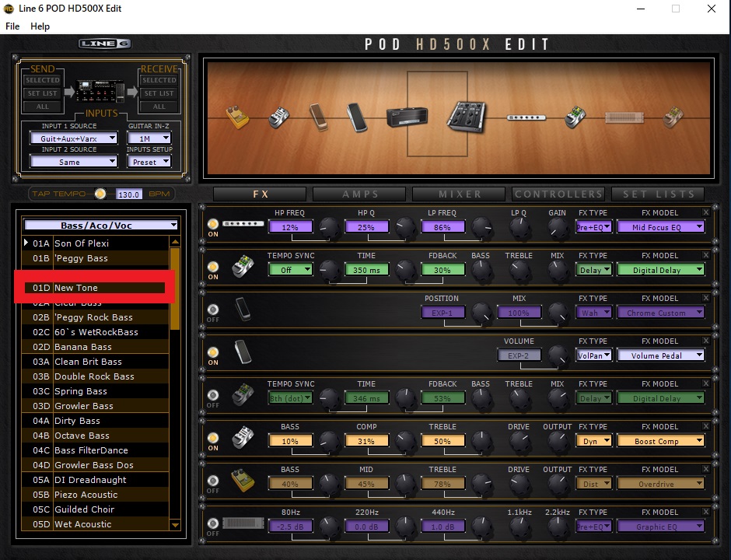The image size is (731, 560).
Task: Click Receive ALL button
Action: (x=159, y=107)
